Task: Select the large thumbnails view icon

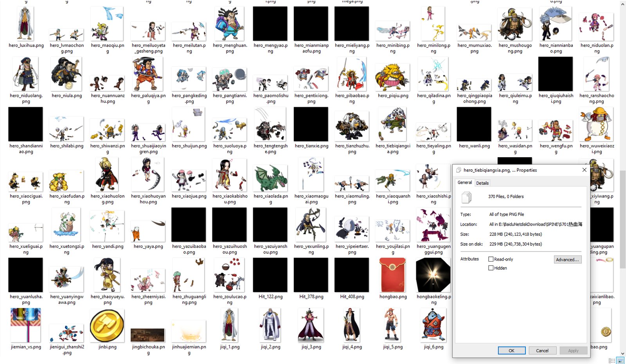Action: click(x=621, y=360)
